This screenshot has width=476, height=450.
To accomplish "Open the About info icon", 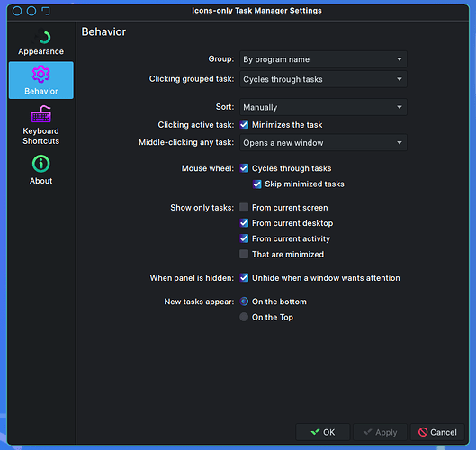I will click(41, 164).
